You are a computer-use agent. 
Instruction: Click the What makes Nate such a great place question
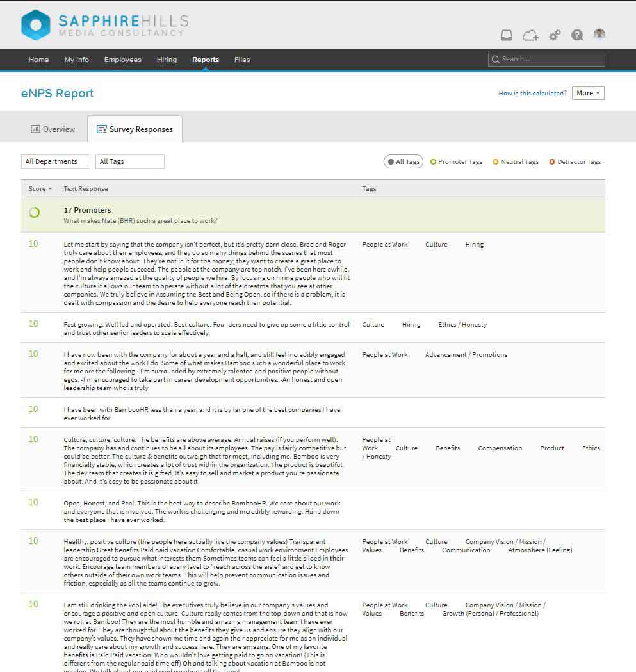tap(140, 221)
